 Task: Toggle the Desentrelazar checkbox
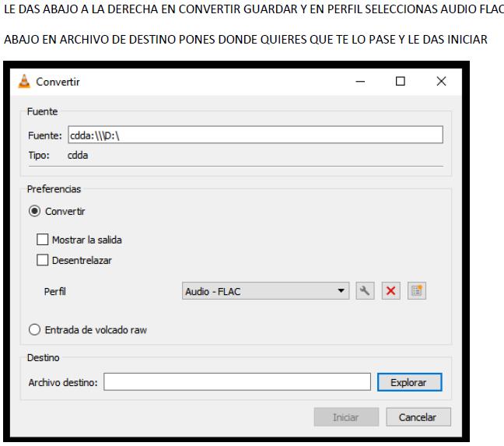(43, 260)
